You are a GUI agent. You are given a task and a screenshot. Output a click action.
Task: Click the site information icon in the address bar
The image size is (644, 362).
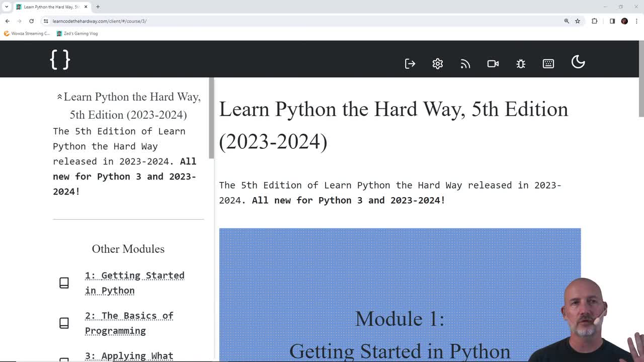point(46,21)
